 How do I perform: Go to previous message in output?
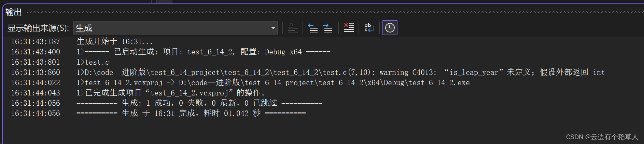[313, 28]
